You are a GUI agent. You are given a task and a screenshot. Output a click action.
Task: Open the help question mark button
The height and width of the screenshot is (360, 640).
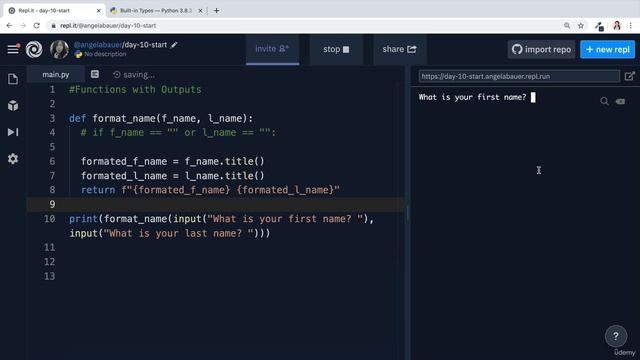[616, 336]
